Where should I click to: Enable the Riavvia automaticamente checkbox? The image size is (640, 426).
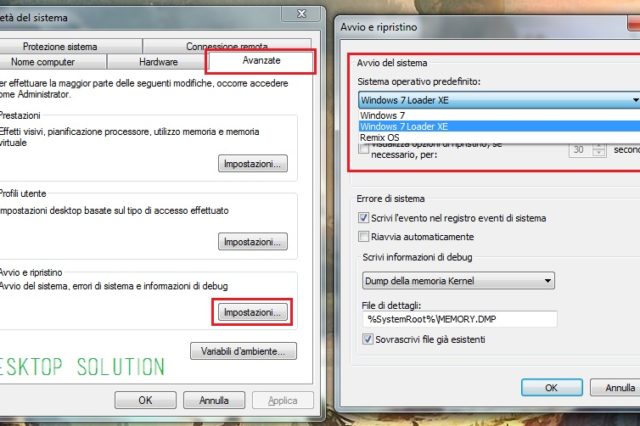pyautogui.click(x=364, y=237)
